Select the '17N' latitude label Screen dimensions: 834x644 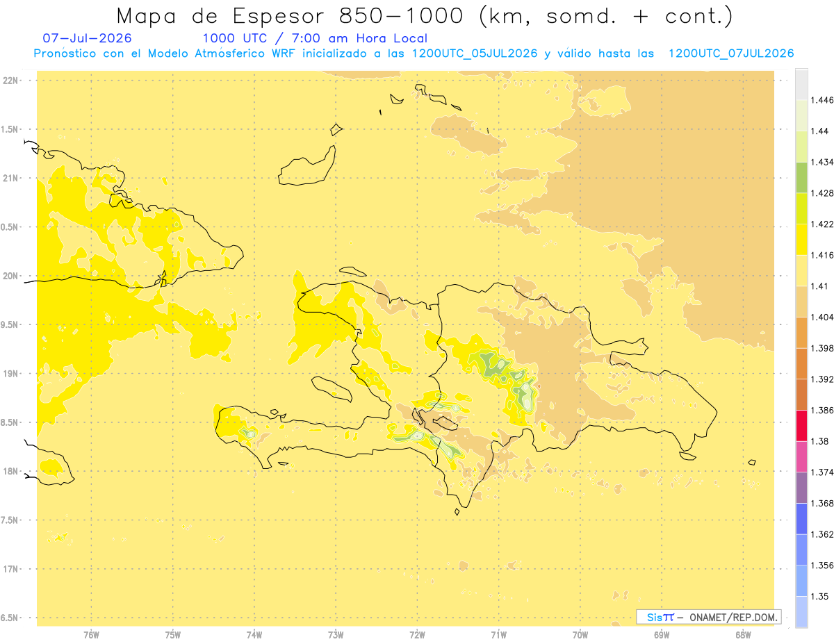(11, 569)
